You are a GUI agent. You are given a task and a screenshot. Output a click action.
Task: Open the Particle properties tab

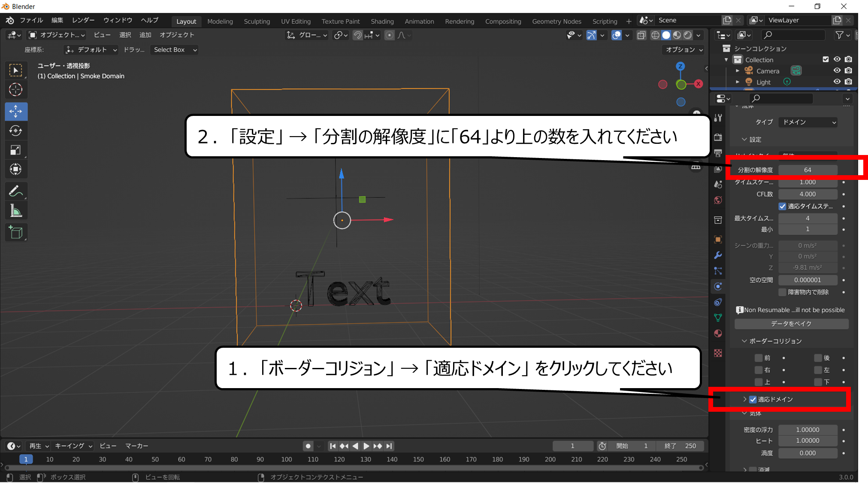coord(718,271)
